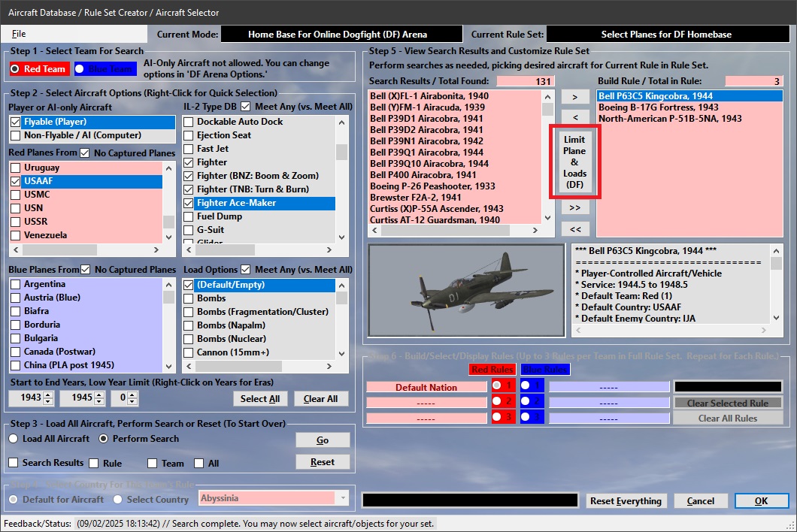Toggle Blue No Captured Planes checkbox

point(86,270)
